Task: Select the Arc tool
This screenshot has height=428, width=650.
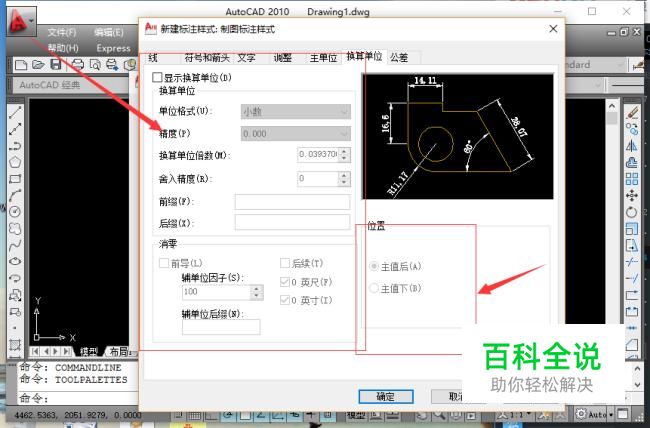Action: [15, 195]
